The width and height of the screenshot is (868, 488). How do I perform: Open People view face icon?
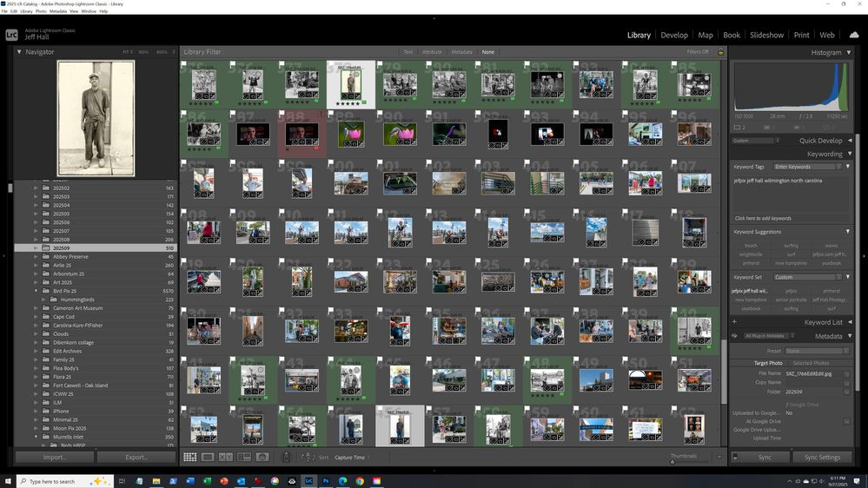coord(262,457)
